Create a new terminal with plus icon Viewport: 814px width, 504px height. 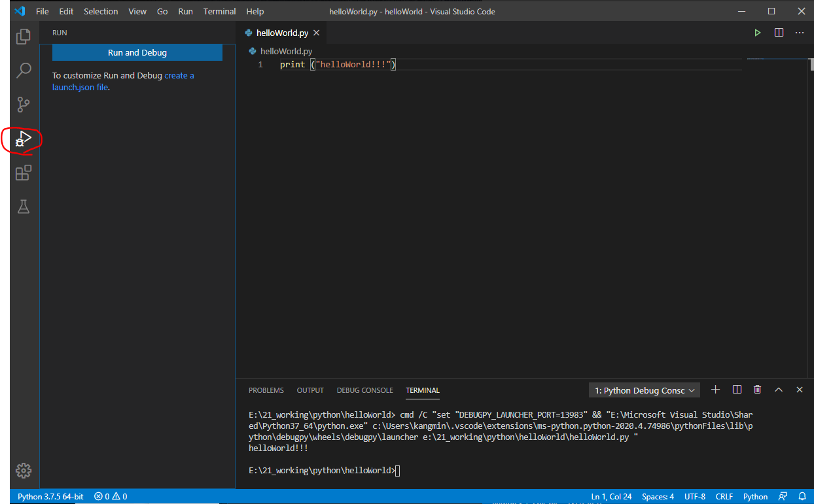715,390
